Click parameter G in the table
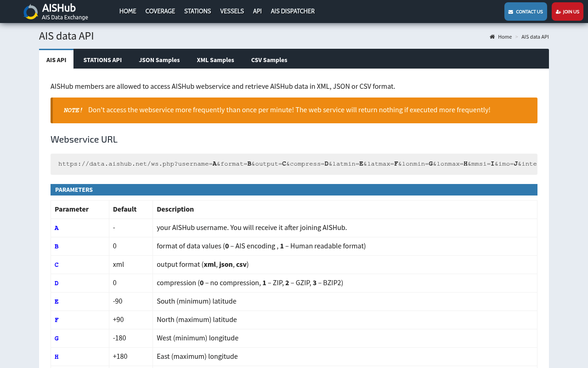Viewport: 588px width, 368px height. [57, 339]
